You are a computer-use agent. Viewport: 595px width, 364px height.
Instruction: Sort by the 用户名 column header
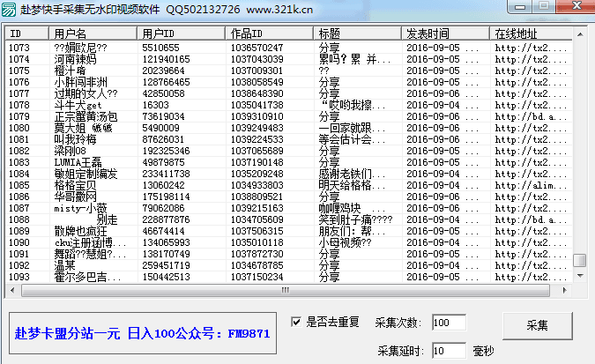coord(93,33)
